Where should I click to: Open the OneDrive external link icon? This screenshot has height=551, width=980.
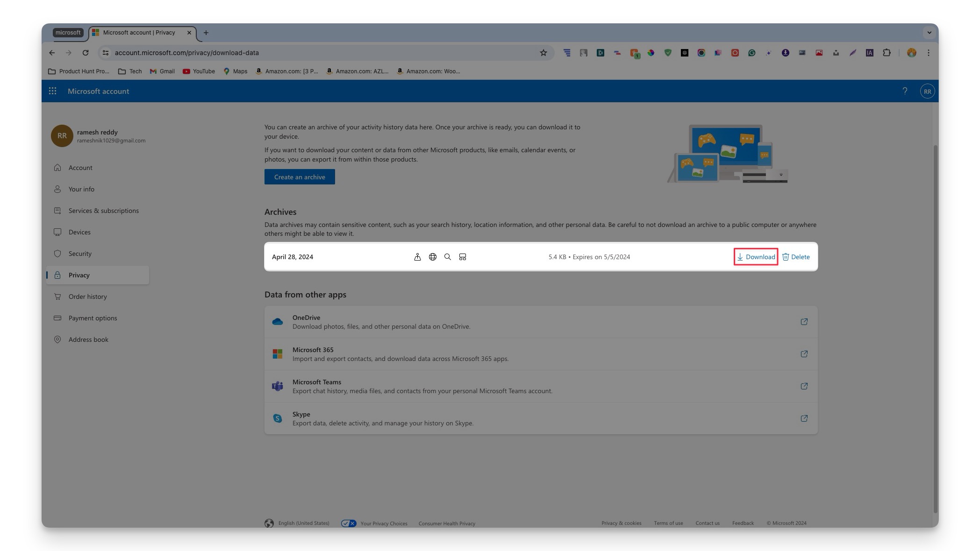[804, 322]
